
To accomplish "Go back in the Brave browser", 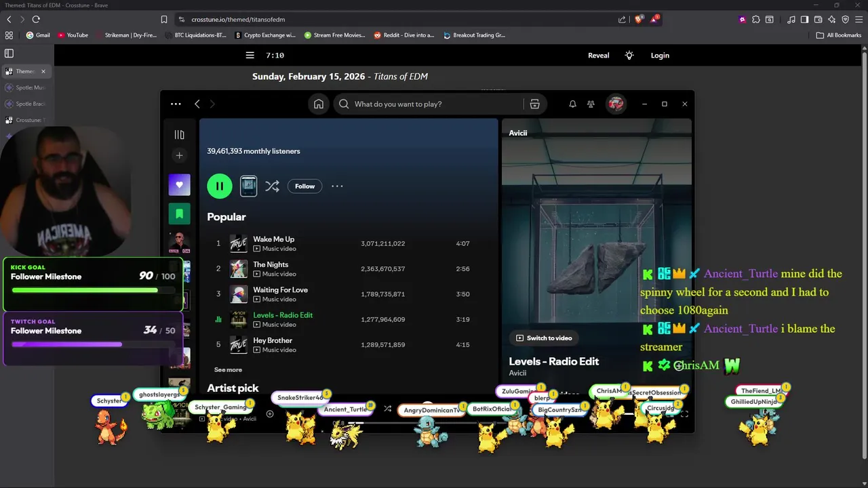I will click(9, 20).
